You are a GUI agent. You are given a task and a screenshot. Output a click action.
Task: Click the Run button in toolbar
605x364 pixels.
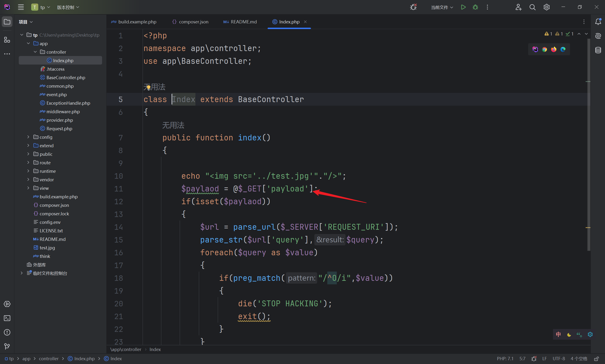[463, 7]
